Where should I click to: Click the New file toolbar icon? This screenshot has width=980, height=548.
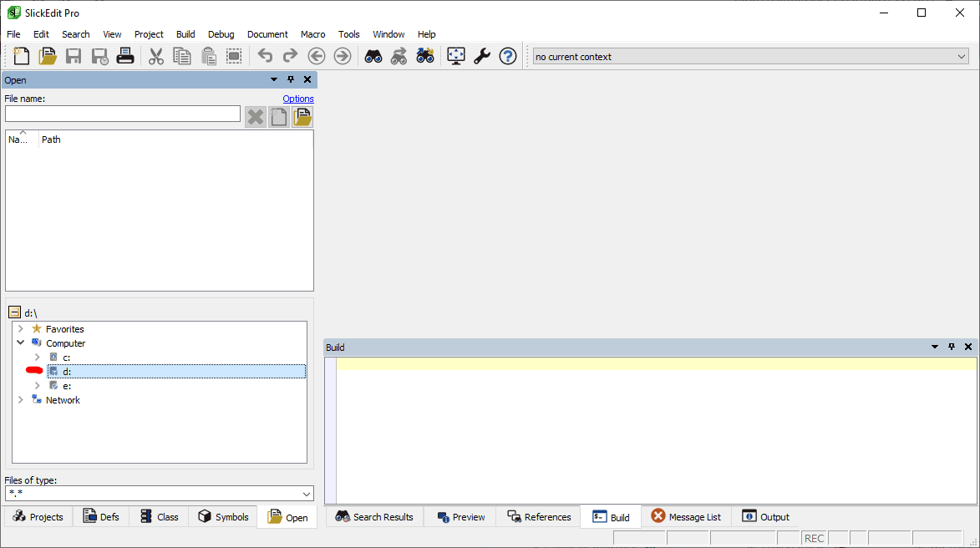pos(21,57)
